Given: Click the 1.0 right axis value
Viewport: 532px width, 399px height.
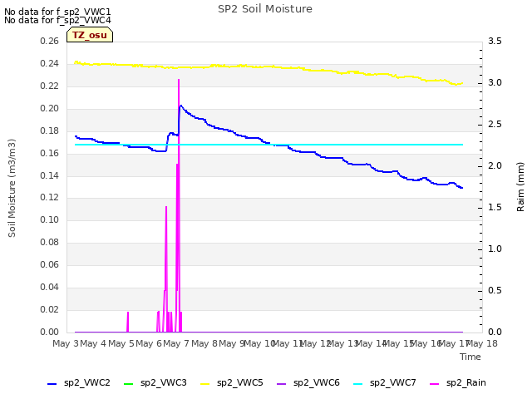Looking at the screenshot, I should (x=495, y=249).
